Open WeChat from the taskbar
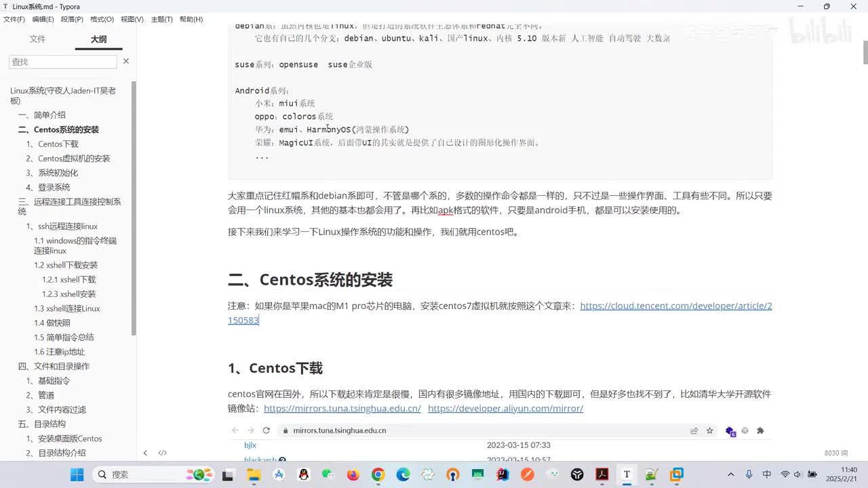The height and width of the screenshot is (488, 868). point(328,474)
